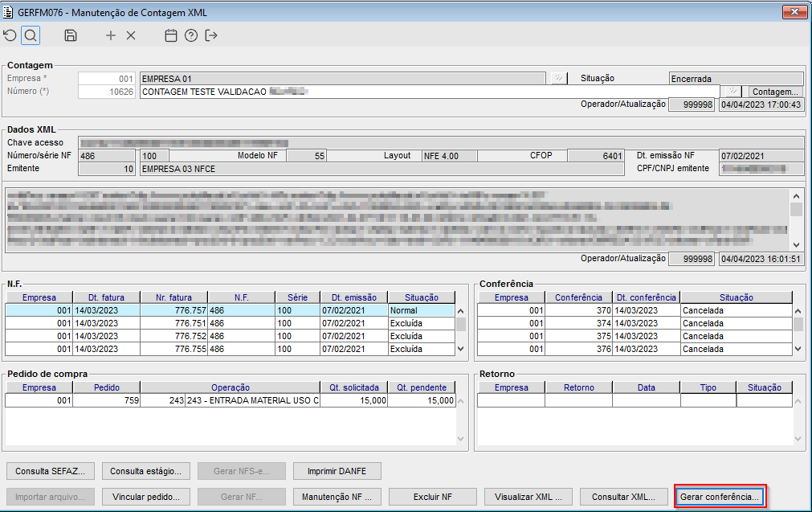The image size is (812, 512).
Task: Open Manutenção NF ... button
Action: [x=337, y=497]
